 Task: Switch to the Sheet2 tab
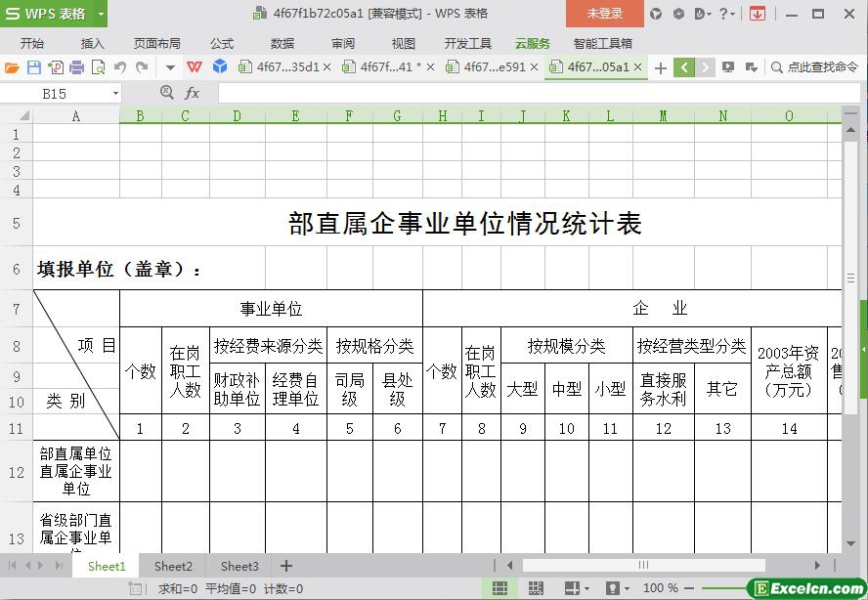(x=173, y=566)
